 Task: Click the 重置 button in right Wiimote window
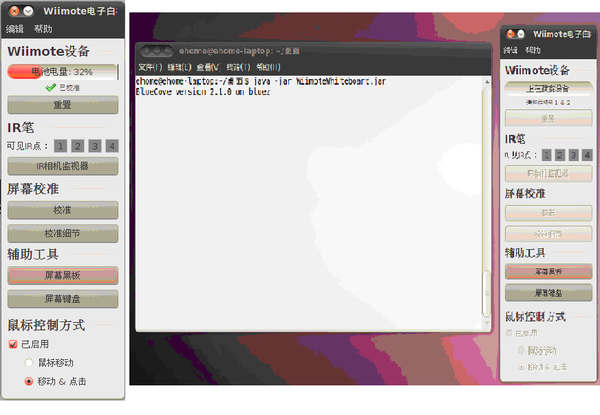(x=548, y=118)
